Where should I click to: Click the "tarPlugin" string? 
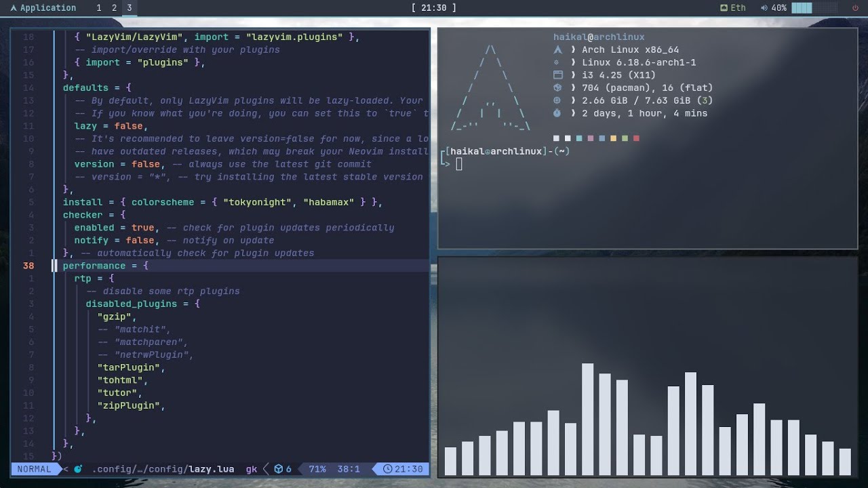[x=129, y=367]
